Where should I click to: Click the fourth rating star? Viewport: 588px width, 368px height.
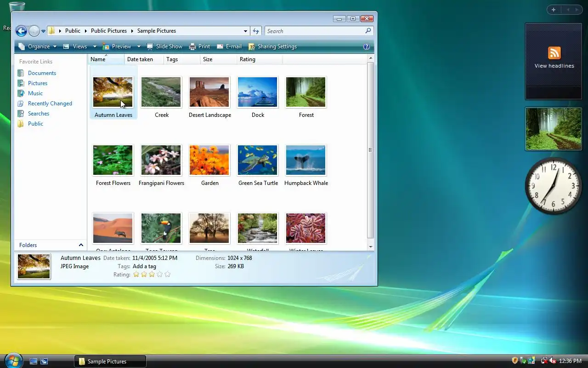pyautogui.click(x=159, y=275)
